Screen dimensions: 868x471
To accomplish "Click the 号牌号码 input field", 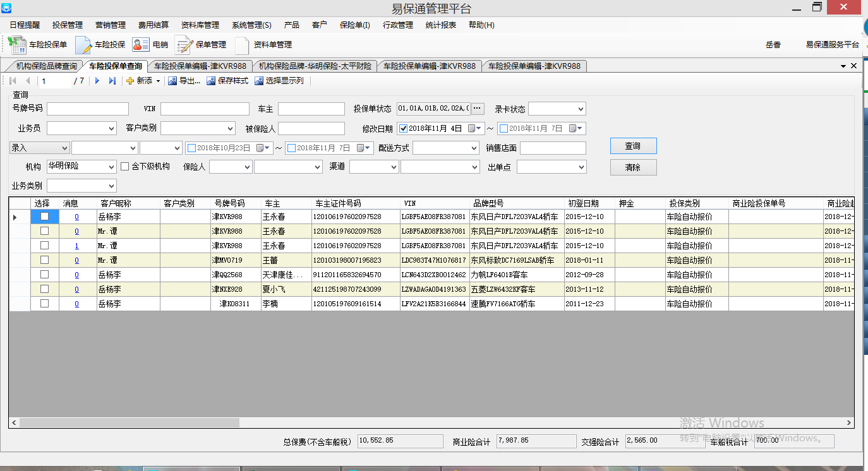I will (x=87, y=109).
